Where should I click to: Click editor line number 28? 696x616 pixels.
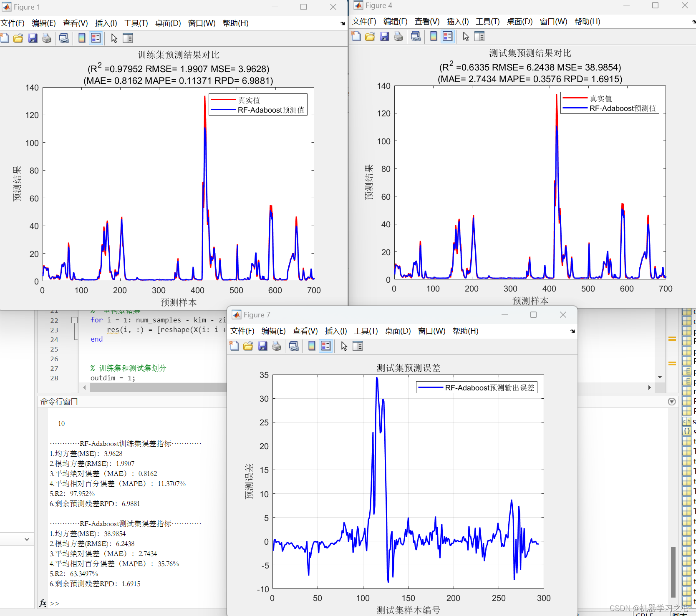click(x=54, y=378)
